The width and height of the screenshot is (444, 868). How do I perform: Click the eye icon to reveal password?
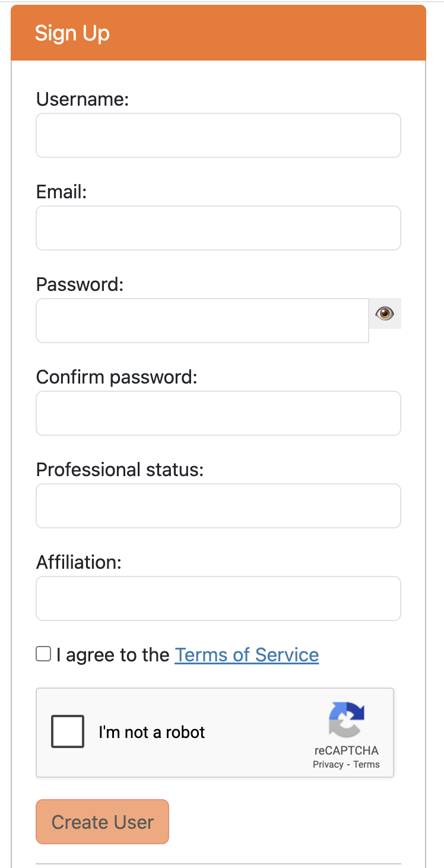tap(385, 313)
